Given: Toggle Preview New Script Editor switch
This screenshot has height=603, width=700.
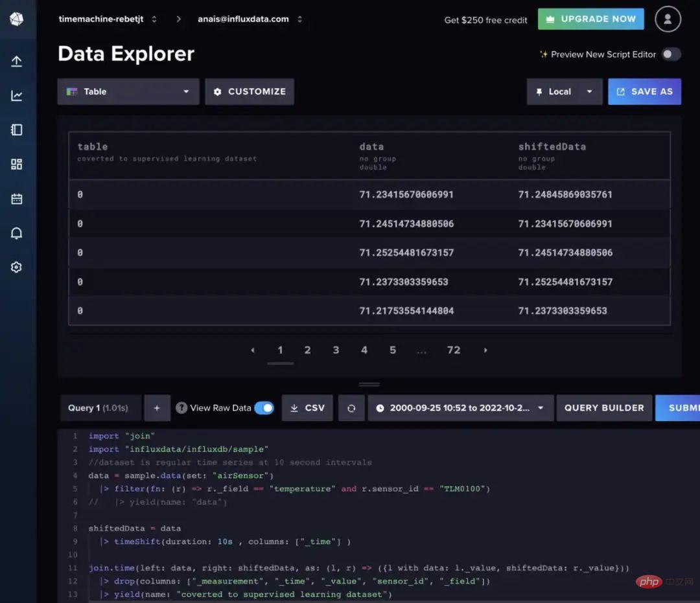Looking at the screenshot, I should (x=671, y=54).
